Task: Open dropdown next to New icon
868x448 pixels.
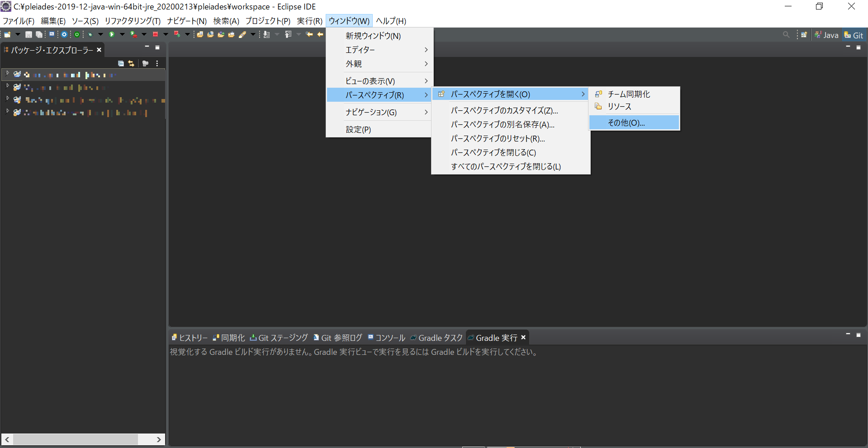Action: pyautogui.click(x=18, y=34)
